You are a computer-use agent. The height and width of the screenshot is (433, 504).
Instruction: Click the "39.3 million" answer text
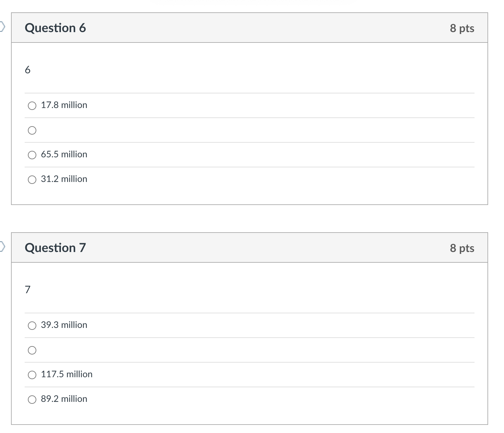click(x=64, y=325)
